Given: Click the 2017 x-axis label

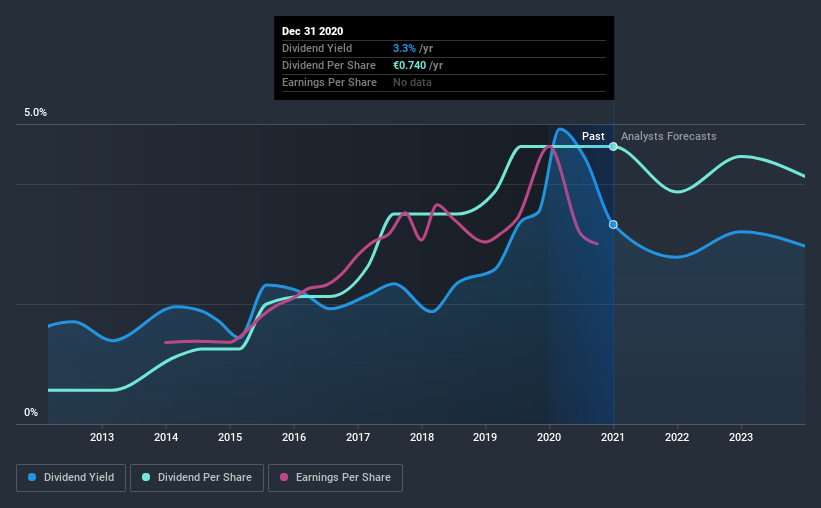Looking at the screenshot, I should pyautogui.click(x=358, y=437).
